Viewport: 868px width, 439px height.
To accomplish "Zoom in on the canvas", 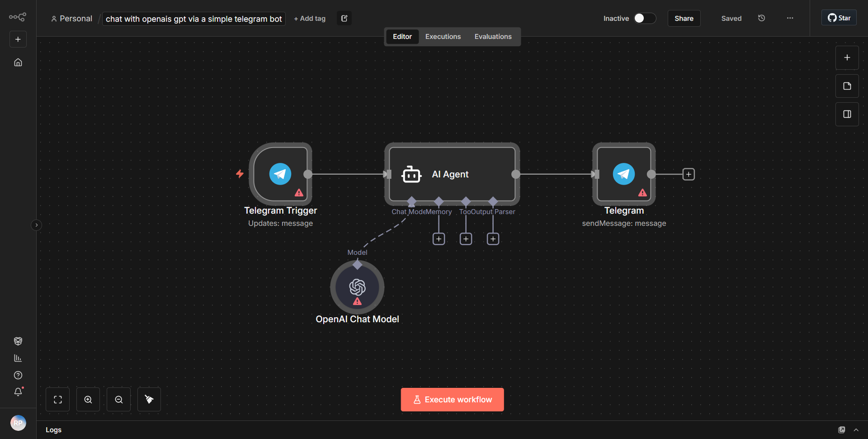I will pos(88,399).
